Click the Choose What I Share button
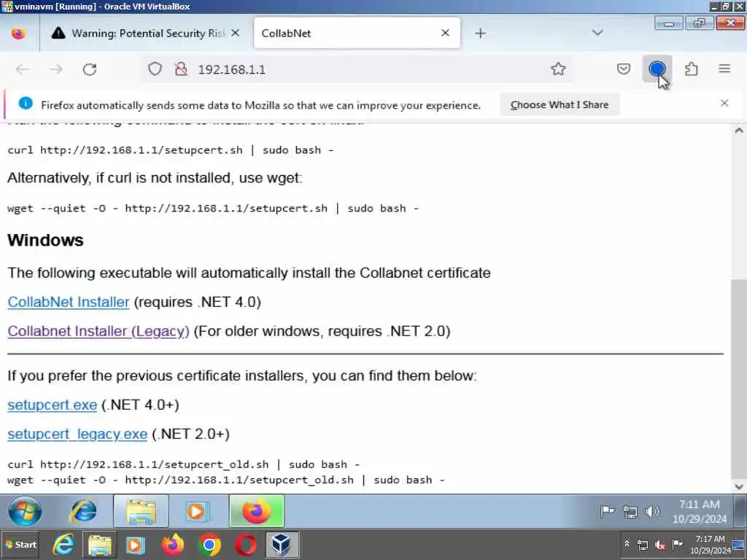 click(x=560, y=105)
